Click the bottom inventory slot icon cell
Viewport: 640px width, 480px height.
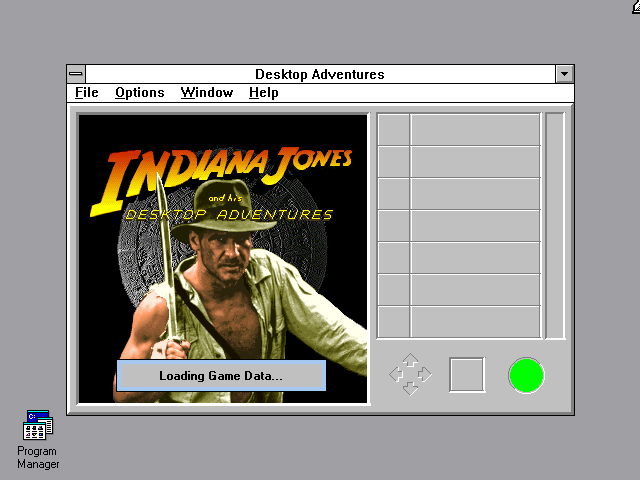394,322
